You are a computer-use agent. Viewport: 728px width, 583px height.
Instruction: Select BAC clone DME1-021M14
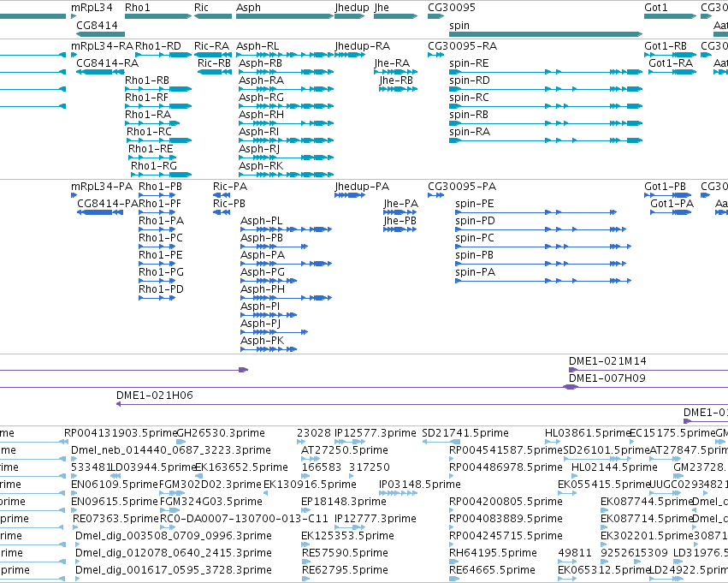pos(607,361)
